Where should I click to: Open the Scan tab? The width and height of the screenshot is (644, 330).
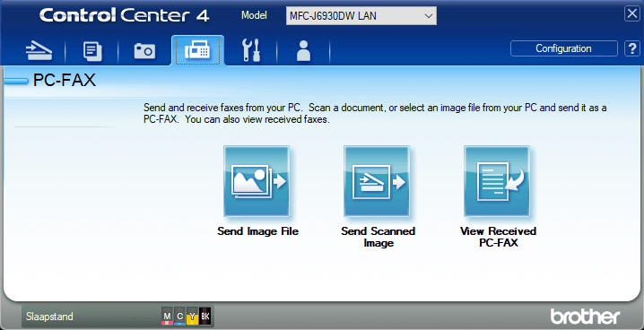[x=39, y=51]
